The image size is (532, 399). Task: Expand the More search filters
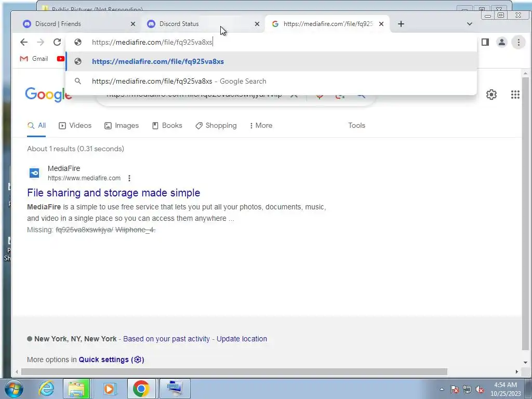point(261,126)
